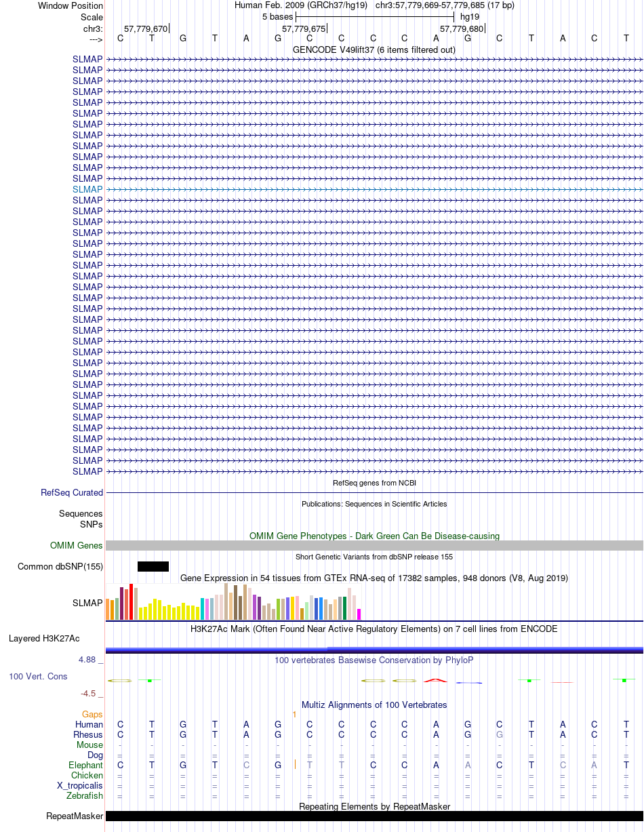644x832 pixels.
Task: Click the 57,779,675 ruler coordinate
Action: pos(304,28)
